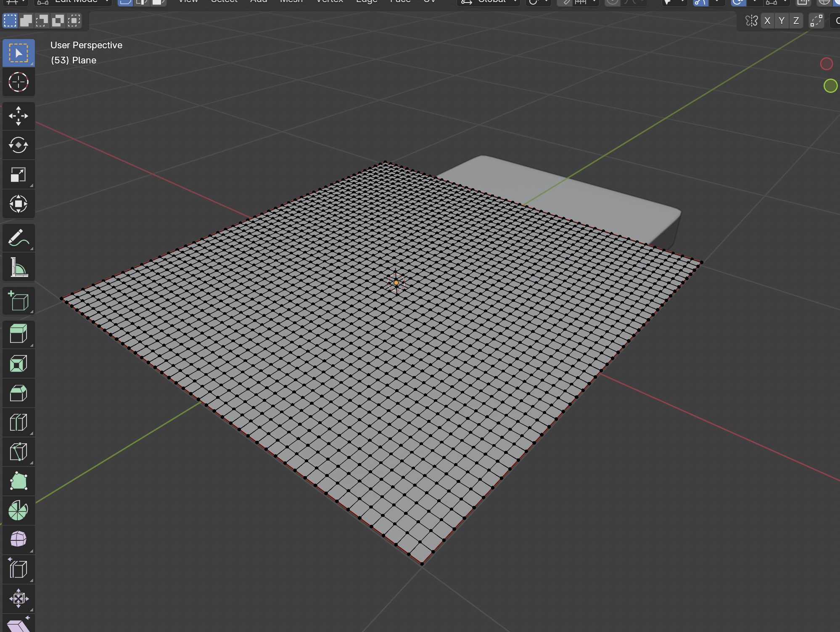Toggle Y axis mesh mirror
The image size is (840, 632).
click(782, 21)
